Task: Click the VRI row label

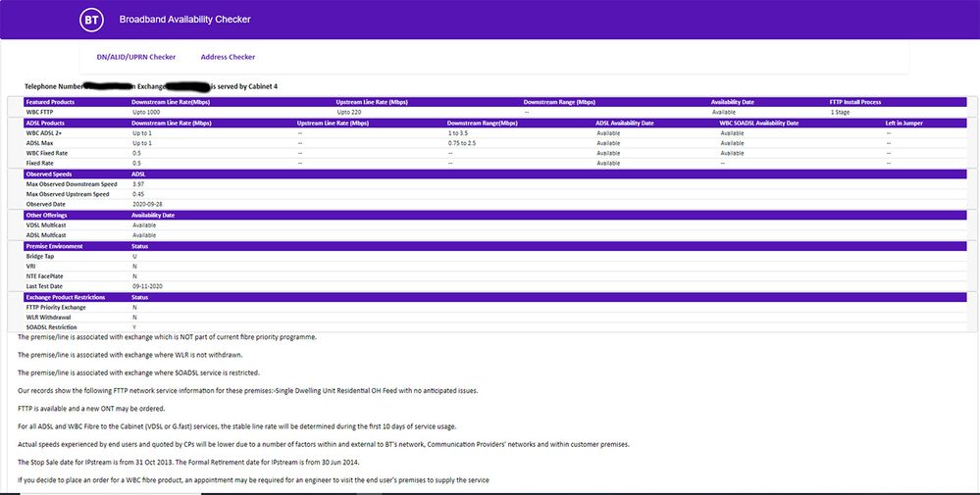Action: [30, 266]
